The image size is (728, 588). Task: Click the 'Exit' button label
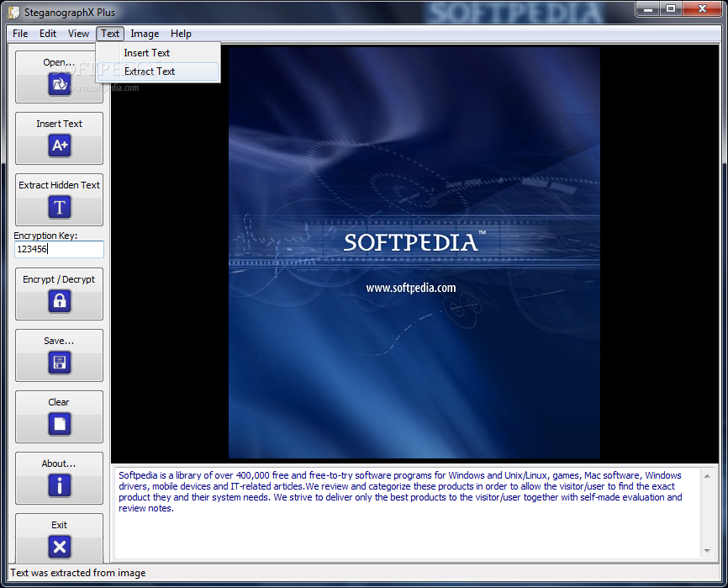coord(59,525)
